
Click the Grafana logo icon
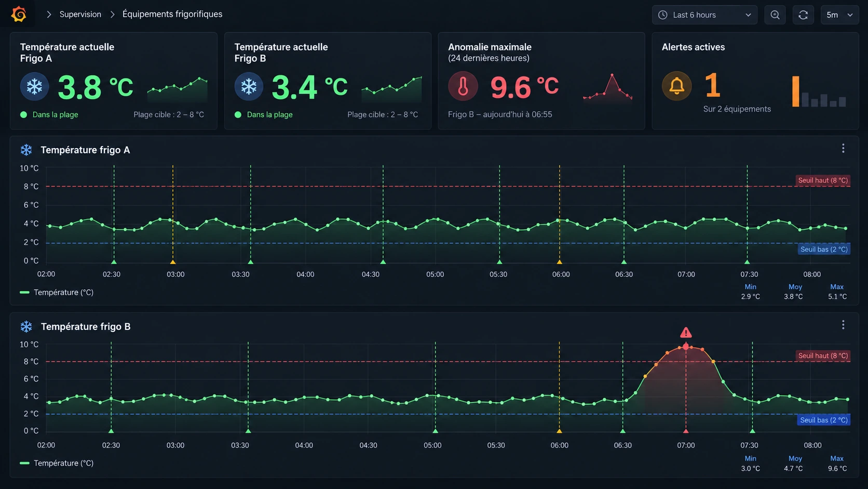(x=19, y=14)
